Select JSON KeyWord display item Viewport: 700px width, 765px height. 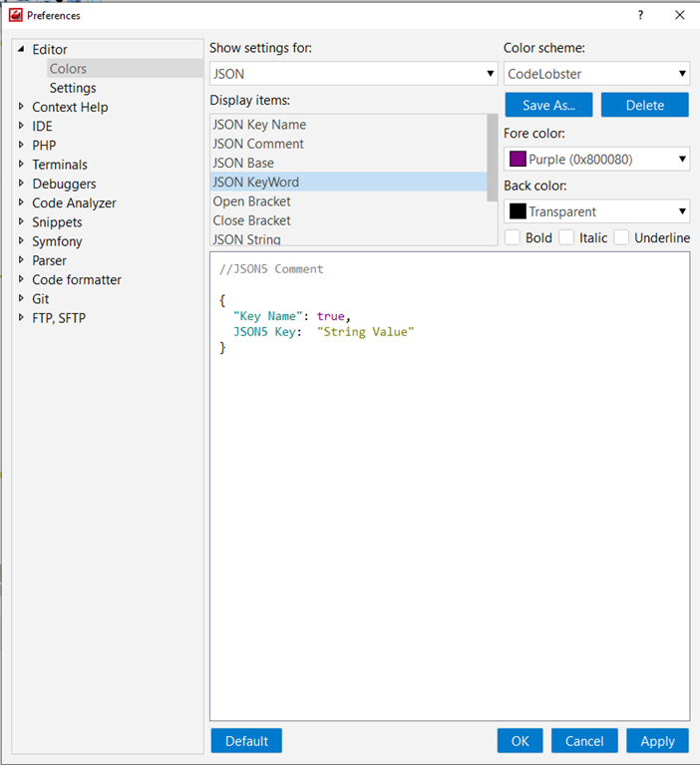tap(348, 182)
